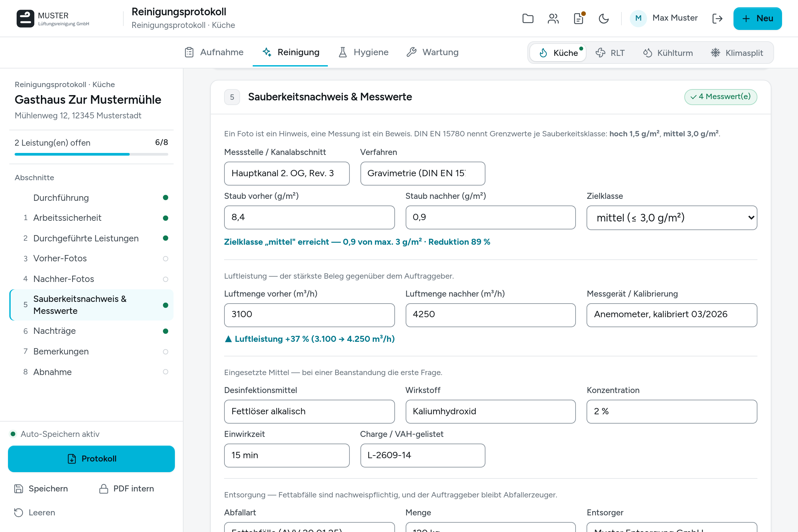Click the Luftmenge vorher field

pos(310,315)
